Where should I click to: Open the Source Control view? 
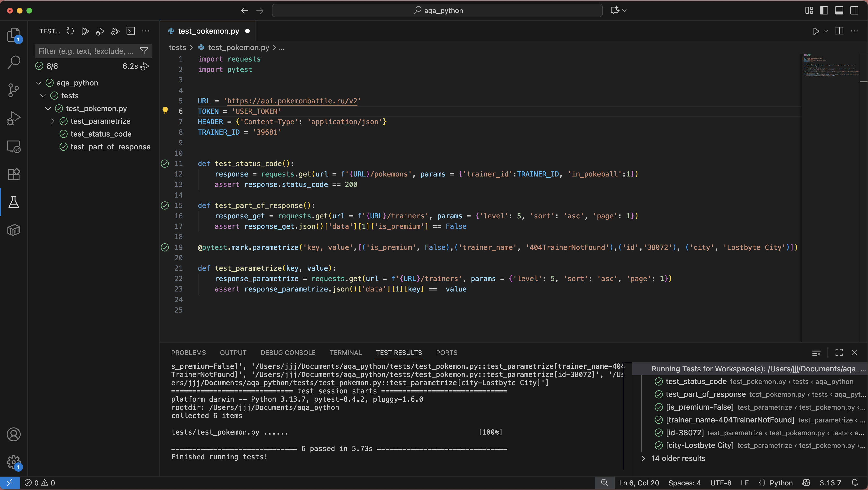pos(14,90)
